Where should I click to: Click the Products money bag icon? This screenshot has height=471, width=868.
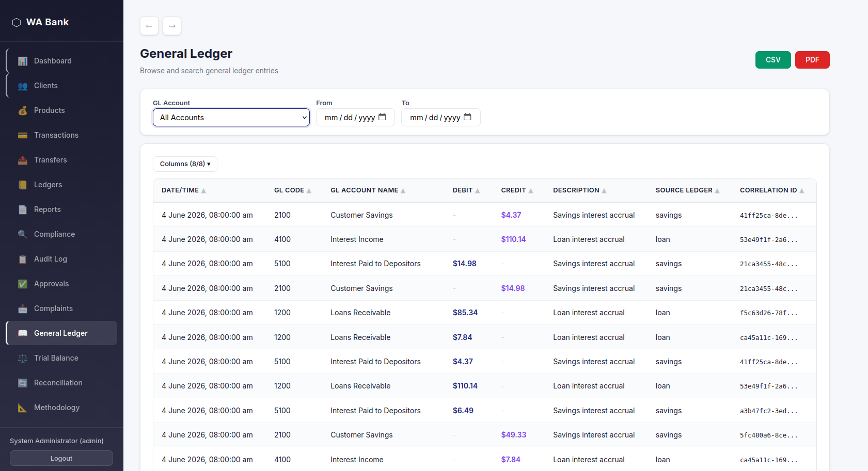[x=23, y=110]
